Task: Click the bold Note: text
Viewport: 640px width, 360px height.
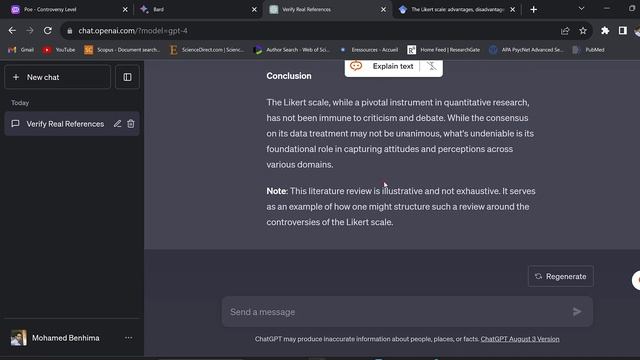Action: click(277, 191)
